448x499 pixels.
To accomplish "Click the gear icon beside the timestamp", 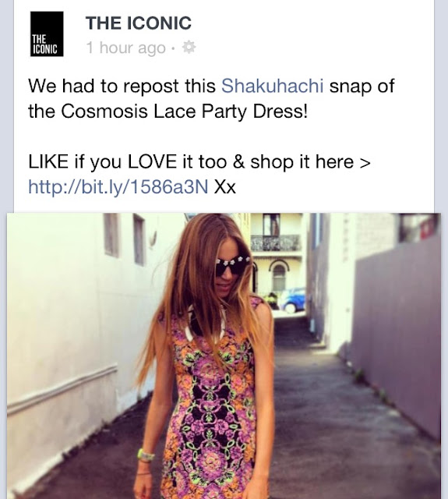I will 189,48.
